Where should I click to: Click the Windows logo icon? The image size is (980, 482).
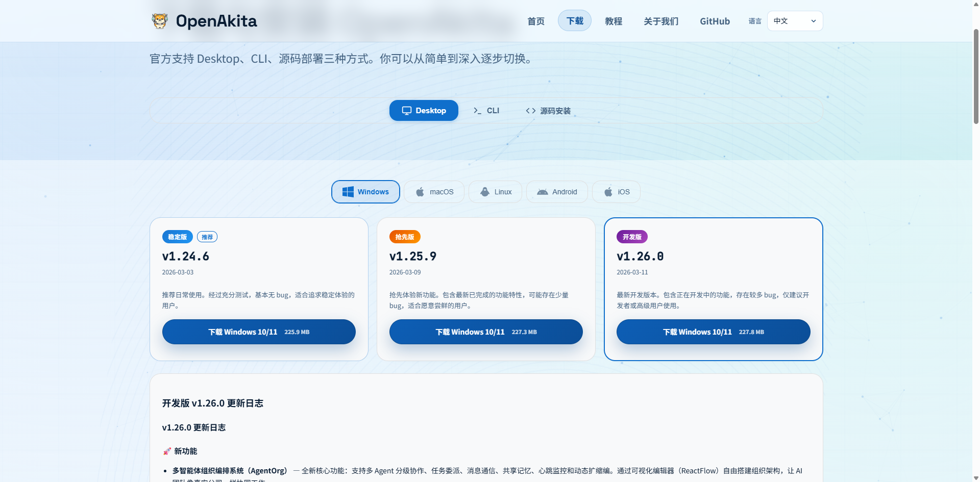click(x=348, y=192)
